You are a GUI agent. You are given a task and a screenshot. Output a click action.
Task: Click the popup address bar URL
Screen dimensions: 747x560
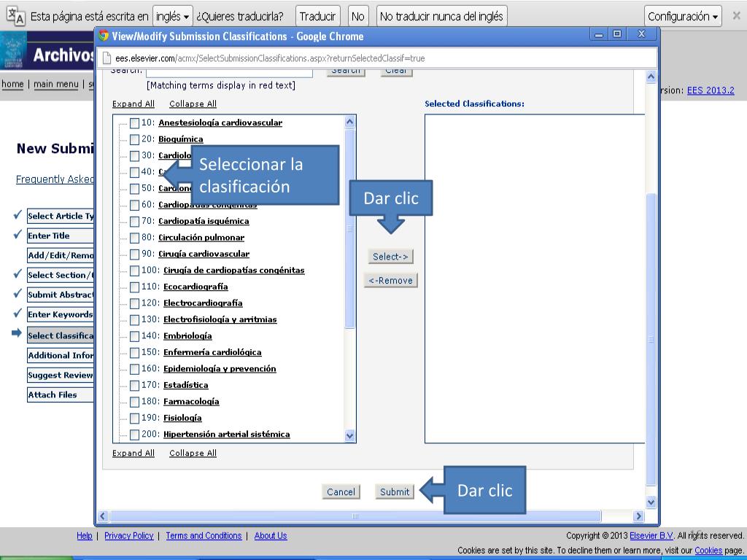click(x=270, y=58)
